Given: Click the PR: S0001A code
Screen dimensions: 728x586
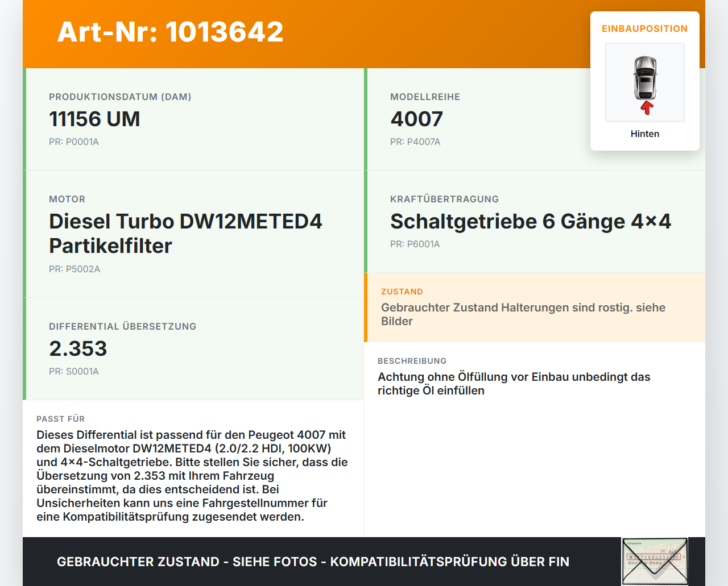Looking at the screenshot, I should (x=74, y=371).
